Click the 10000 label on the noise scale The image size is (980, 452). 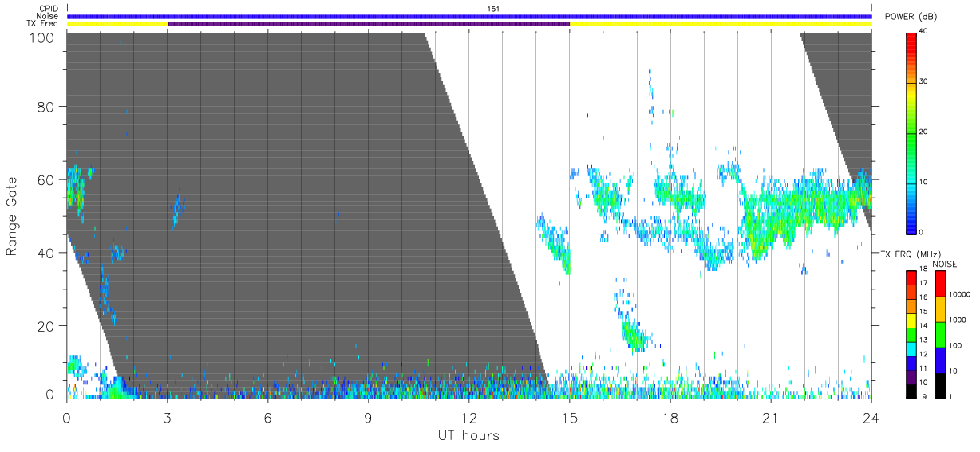[960, 294]
